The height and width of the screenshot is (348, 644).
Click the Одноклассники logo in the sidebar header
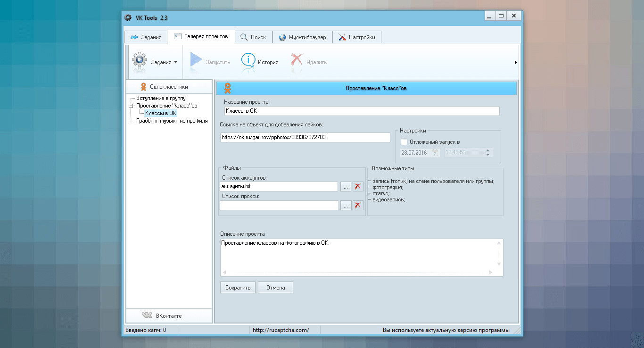tap(143, 87)
